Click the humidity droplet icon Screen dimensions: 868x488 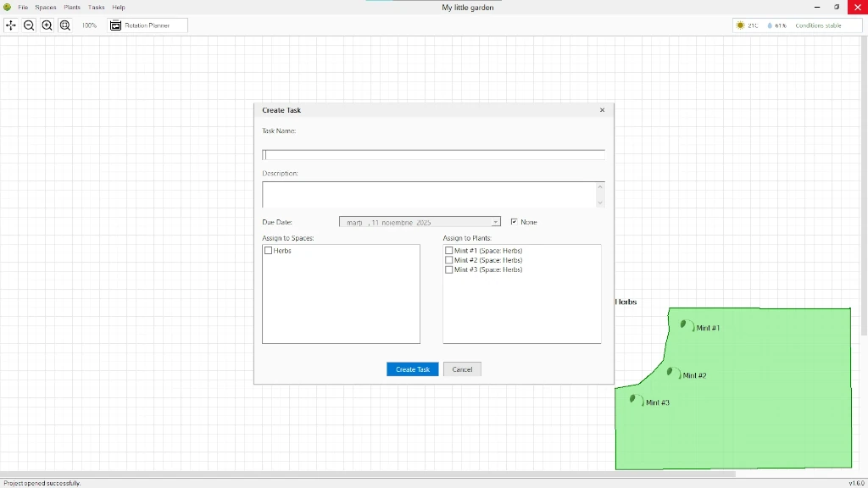click(771, 25)
